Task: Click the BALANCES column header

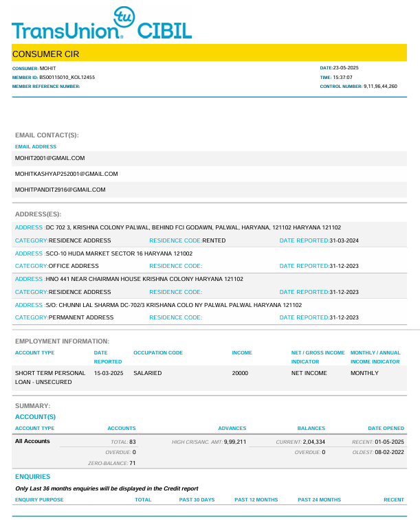Action: (x=311, y=428)
